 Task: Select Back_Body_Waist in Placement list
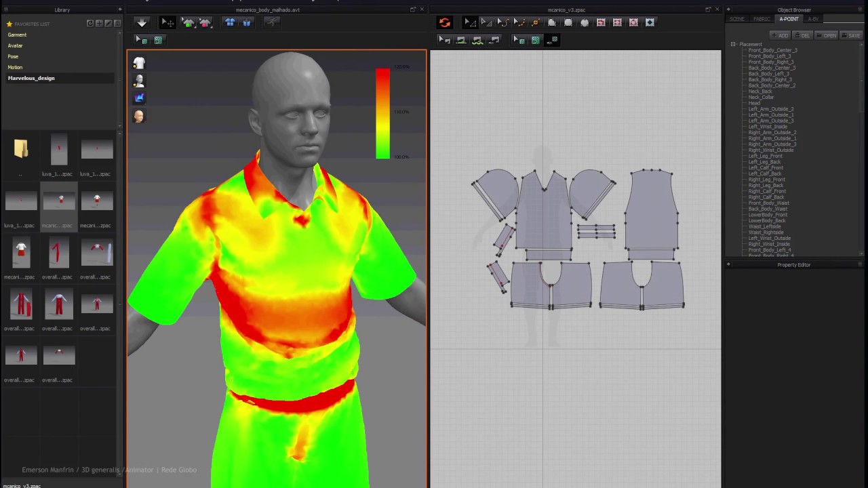(x=768, y=209)
